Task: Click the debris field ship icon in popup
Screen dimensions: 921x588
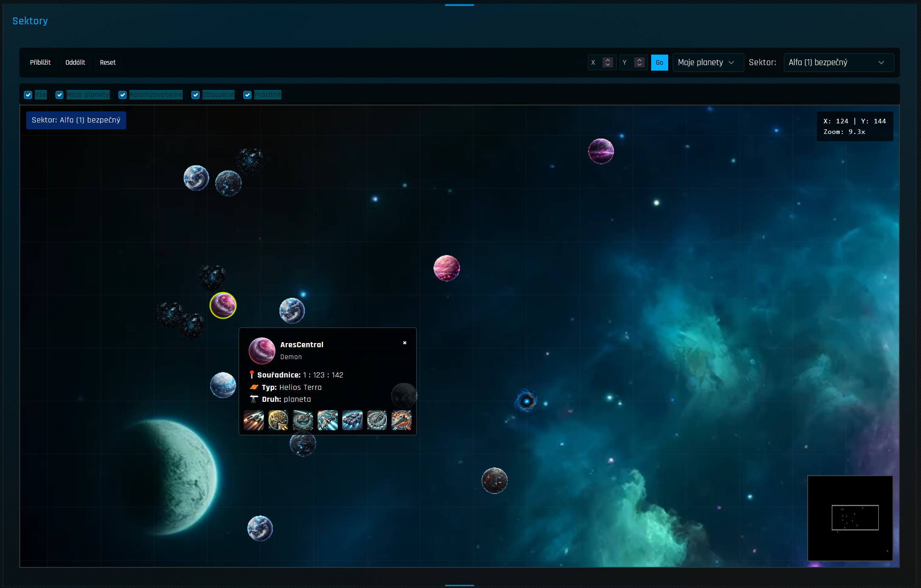Action: [377, 420]
